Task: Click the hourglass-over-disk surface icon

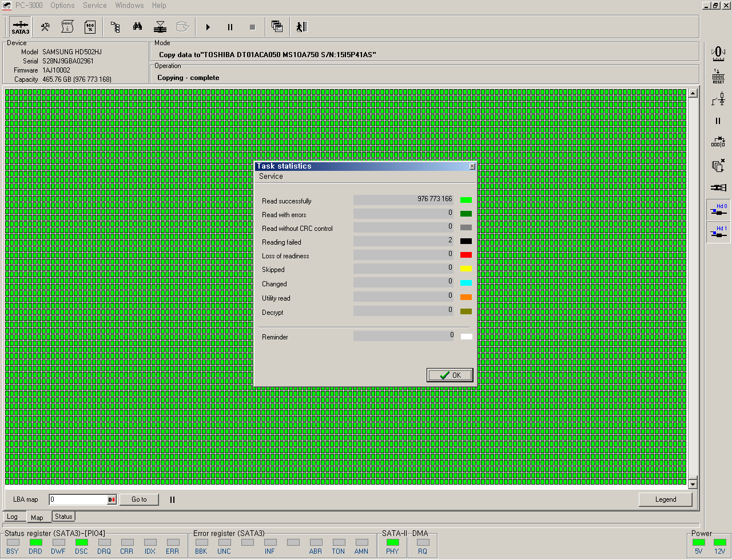Action: click(x=160, y=27)
